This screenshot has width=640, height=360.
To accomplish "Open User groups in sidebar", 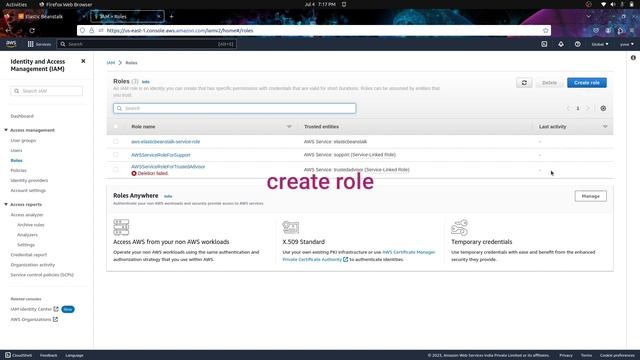I will click(23, 140).
